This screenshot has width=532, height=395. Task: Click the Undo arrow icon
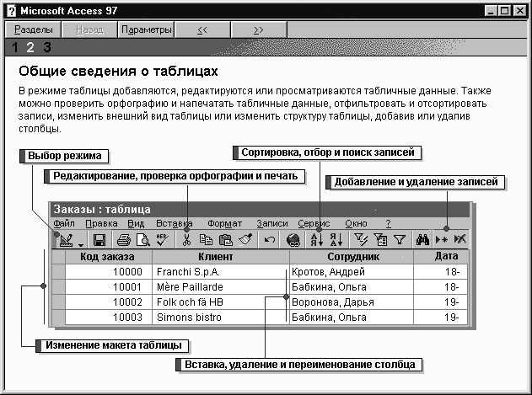point(270,240)
